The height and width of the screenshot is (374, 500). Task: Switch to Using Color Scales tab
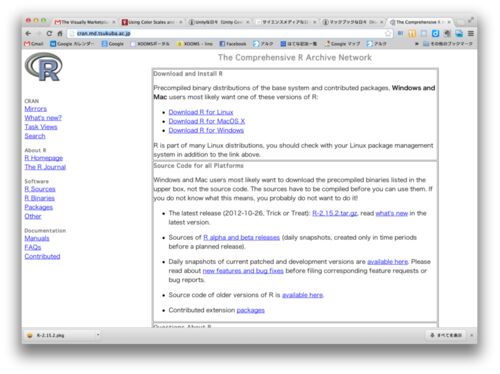coord(151,22)
